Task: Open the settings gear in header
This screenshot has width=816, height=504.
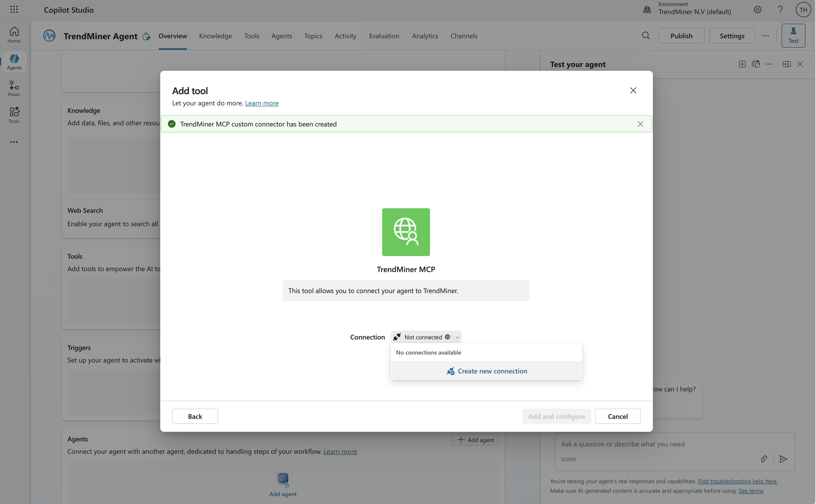Action: [757, 10]
